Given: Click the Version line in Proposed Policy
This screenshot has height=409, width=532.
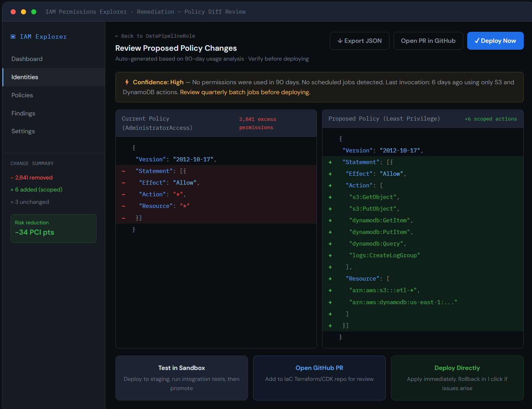Looking at the screenshot, I should pyautogui.click(x=423, y=150).
